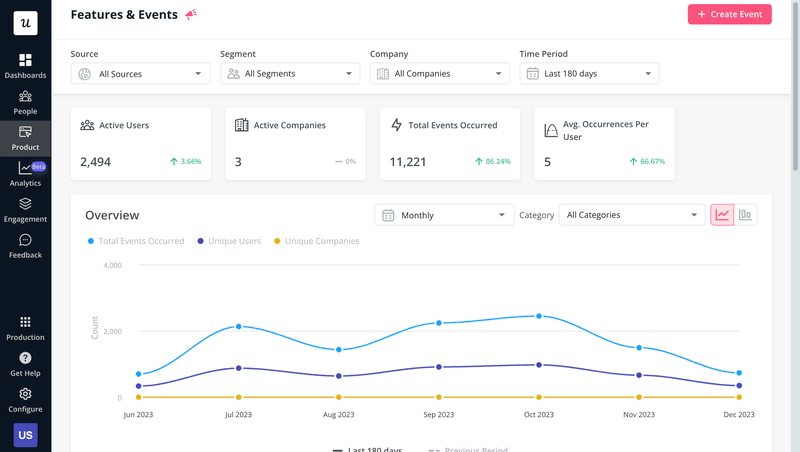The height and width of the screenshot is (452, 800).
Task: Switch to bar chart view
Action: coord(746,214)
